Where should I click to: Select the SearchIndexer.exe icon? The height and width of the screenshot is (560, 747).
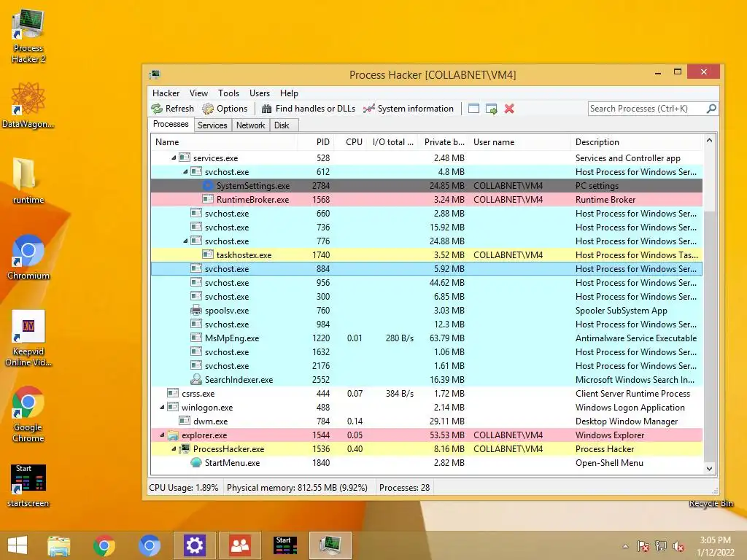tap(196, 379)
